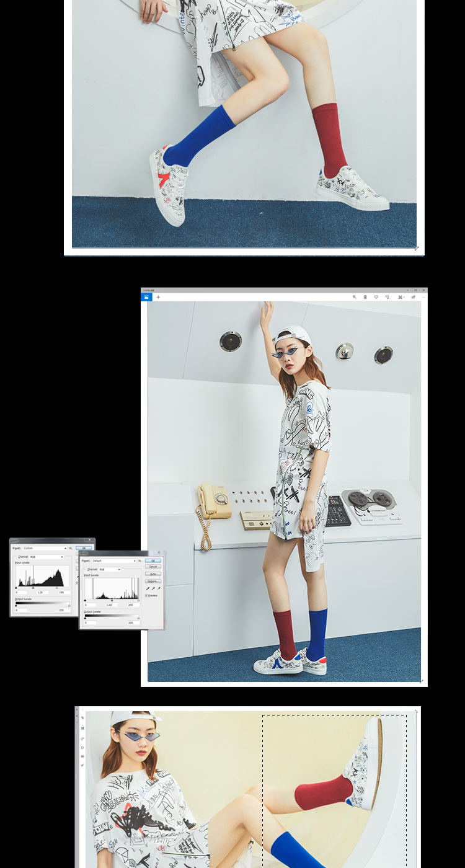Image resolution: width=465 pixels, height=868 pixels.
Task: Click the delete trash icon in Photos toolbar
Action: [x=365, y=297]
